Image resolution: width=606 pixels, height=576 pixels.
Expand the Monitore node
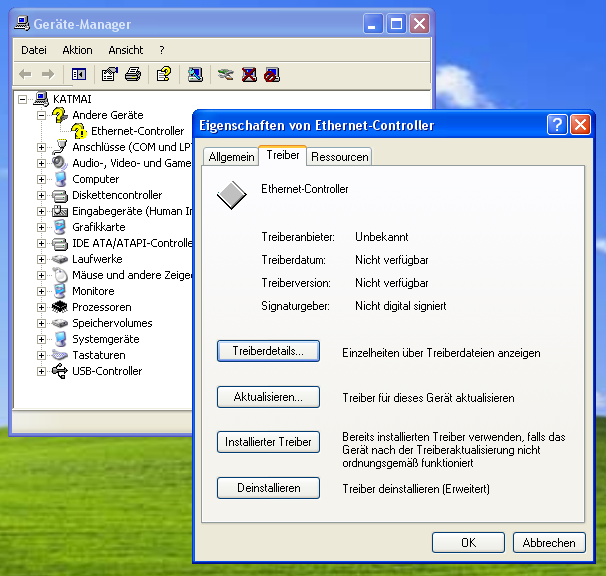(x=41, y=291)
